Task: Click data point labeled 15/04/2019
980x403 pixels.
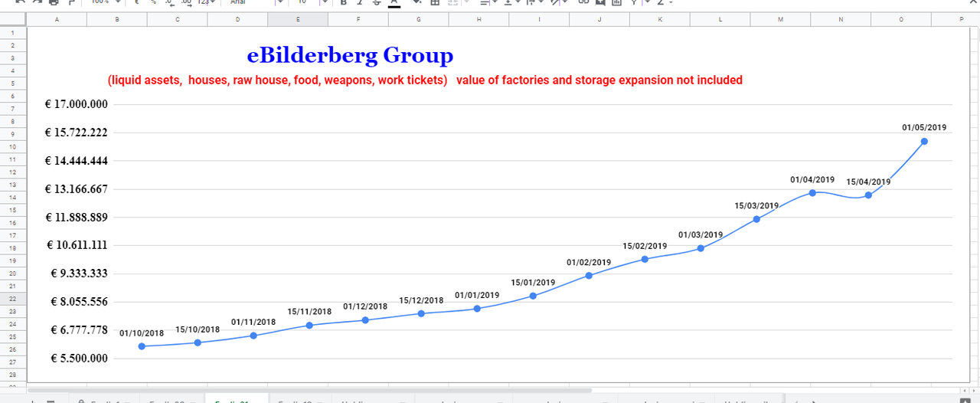Action: [x=868, y=195]
